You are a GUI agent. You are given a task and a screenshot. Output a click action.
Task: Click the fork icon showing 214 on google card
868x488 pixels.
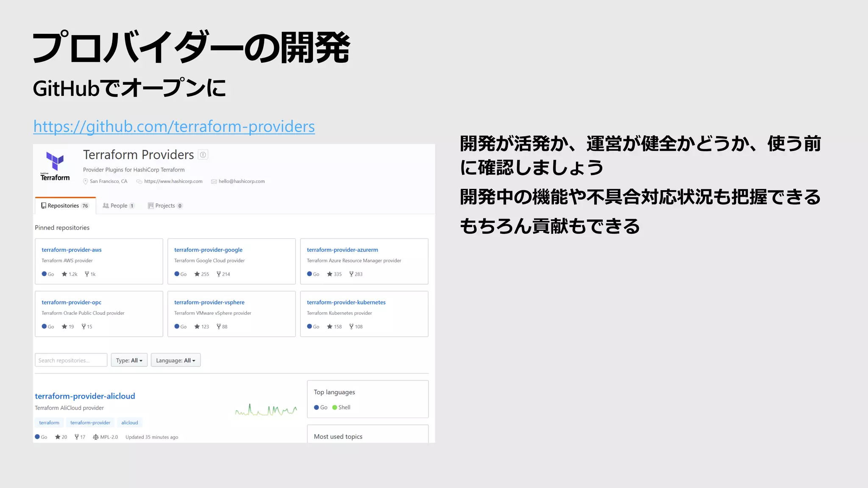click(x=219, y=274)
